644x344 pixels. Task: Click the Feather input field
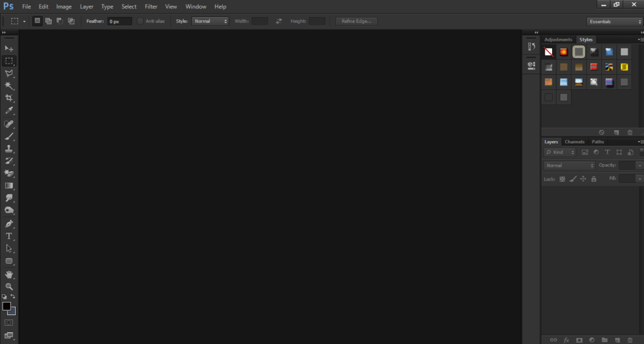click(x=119, y=21)
